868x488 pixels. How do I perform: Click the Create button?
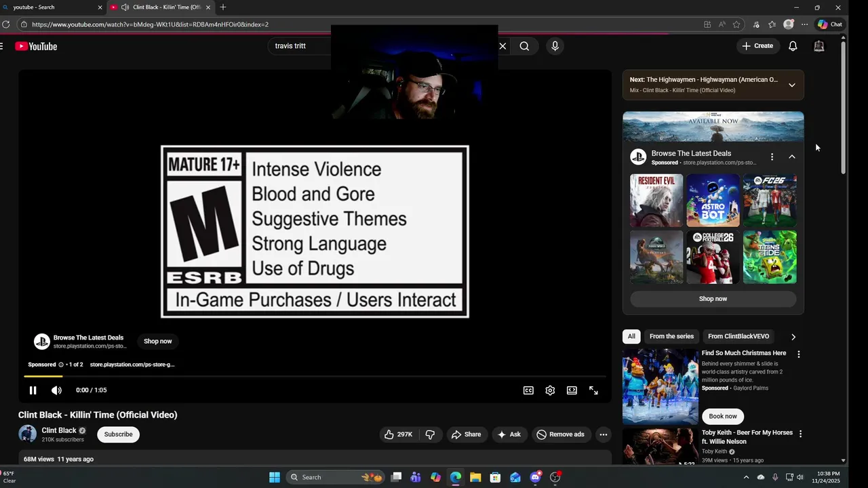point(757,46)
